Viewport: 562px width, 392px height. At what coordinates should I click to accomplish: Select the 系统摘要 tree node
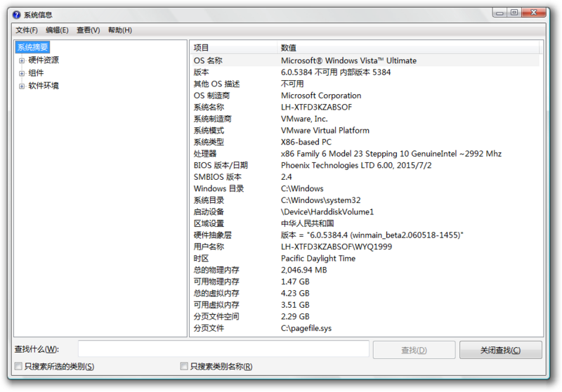pyautogui.click(x=32, y=47)
